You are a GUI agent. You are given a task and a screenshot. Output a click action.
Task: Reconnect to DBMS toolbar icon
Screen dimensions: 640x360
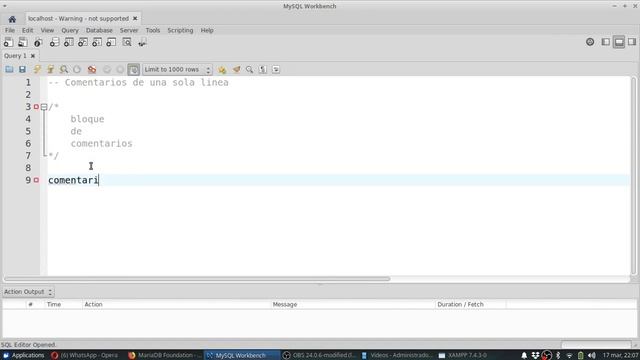click(142, 42)
